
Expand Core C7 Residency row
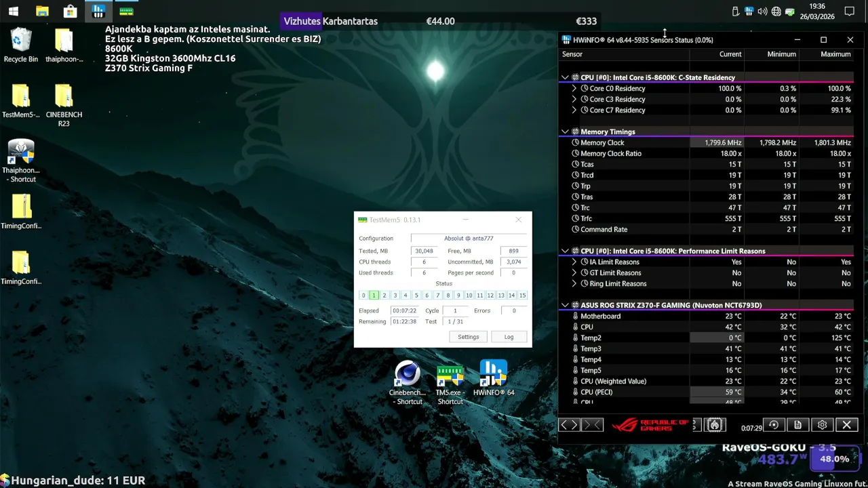tap(574, 110)
